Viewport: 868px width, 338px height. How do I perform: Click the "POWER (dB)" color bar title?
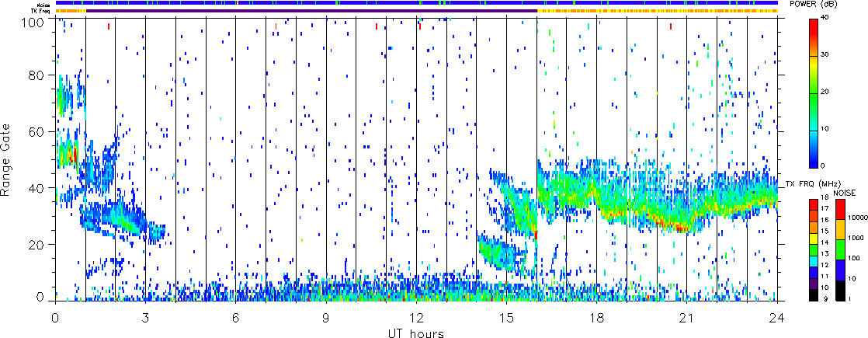click(813, 4)
